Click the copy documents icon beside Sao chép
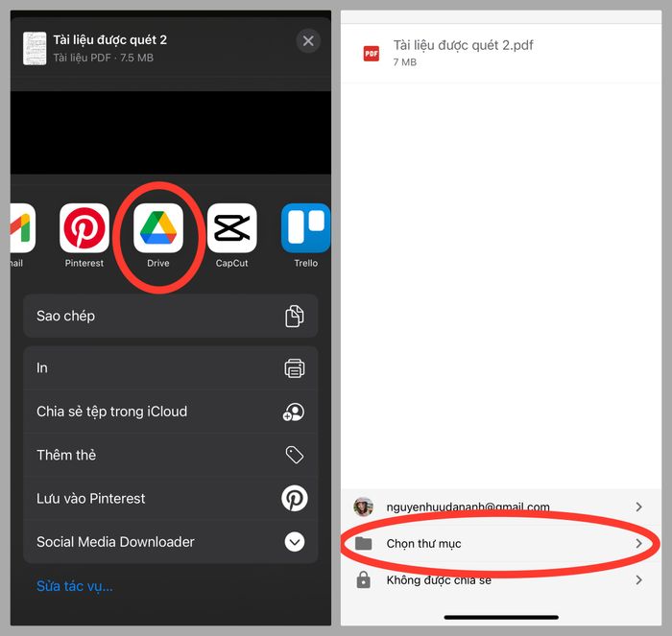This screenshot has height=636, width=672. click(294, 317)
